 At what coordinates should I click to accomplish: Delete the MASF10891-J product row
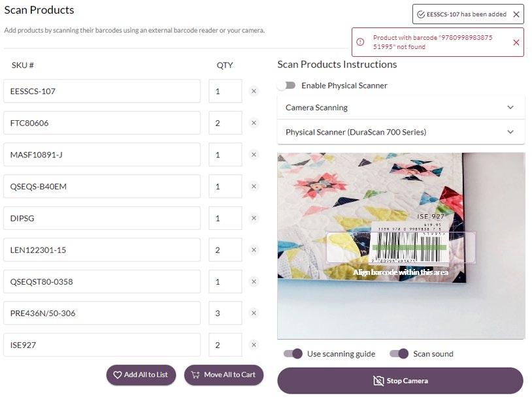click(x=254, y=155)
